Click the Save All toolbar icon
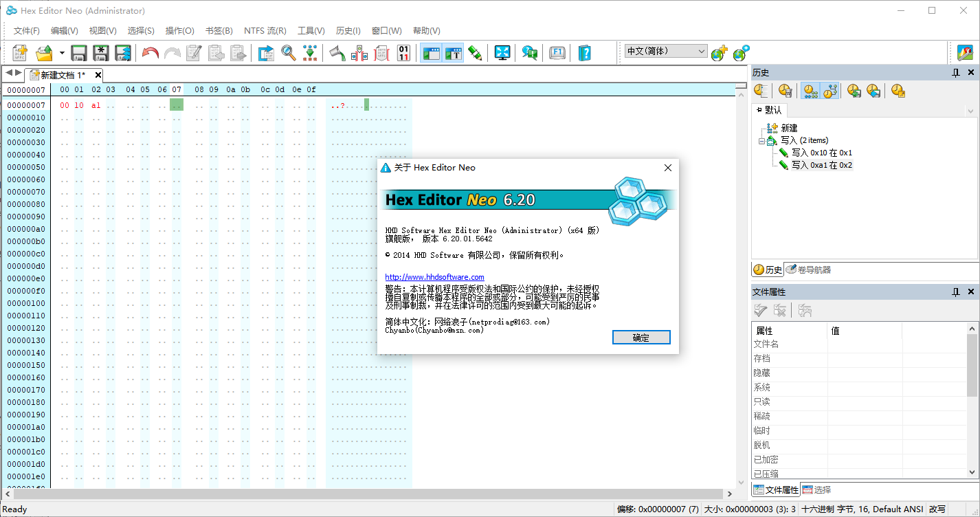 pyautogui.click(x=123, y=53)
